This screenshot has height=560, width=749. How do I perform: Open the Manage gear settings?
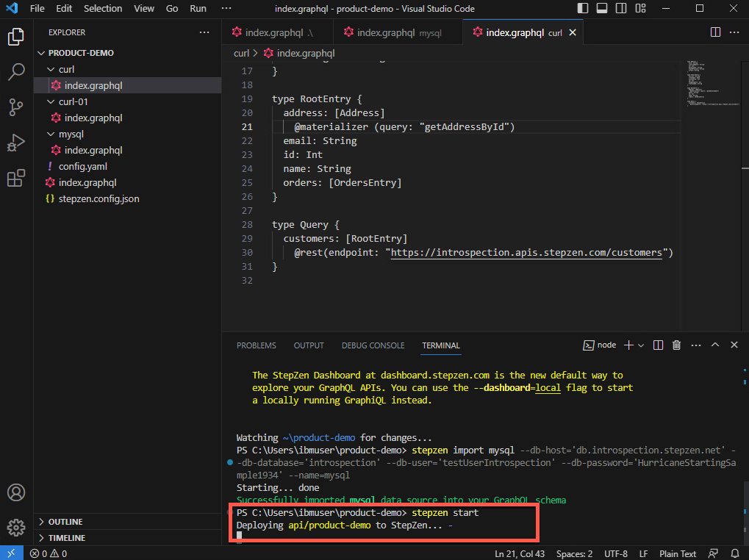[16, 527]
